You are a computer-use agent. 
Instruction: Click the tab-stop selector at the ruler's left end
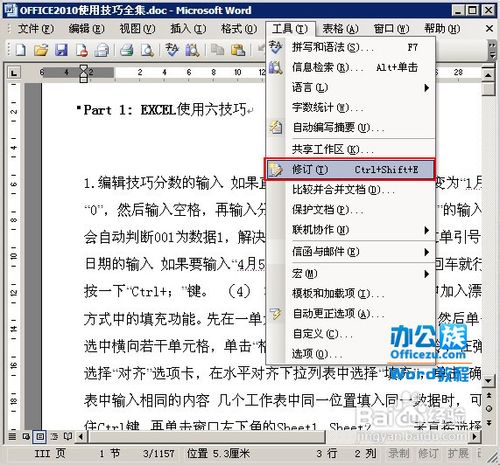(x=14, y=72)
